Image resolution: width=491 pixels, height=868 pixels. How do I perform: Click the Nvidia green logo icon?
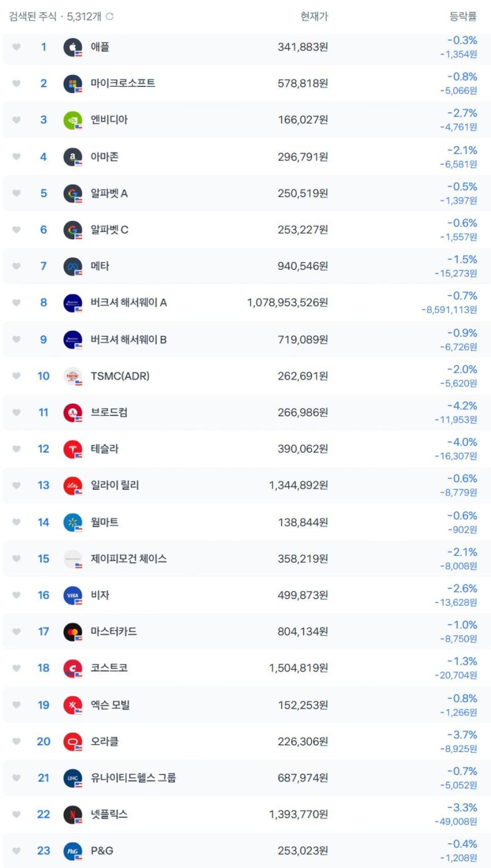(x=72, y=120)
